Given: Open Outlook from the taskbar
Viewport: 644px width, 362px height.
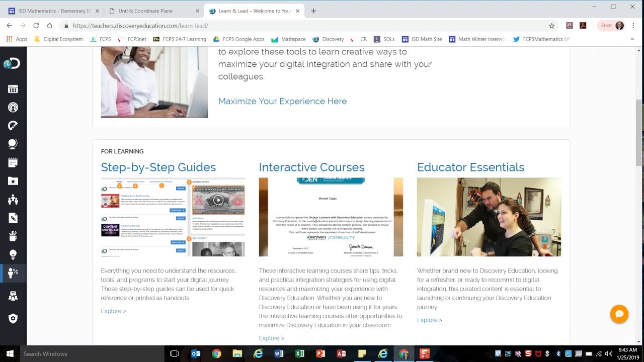Looking at the screenshot, I should click(x=196, y=354).
